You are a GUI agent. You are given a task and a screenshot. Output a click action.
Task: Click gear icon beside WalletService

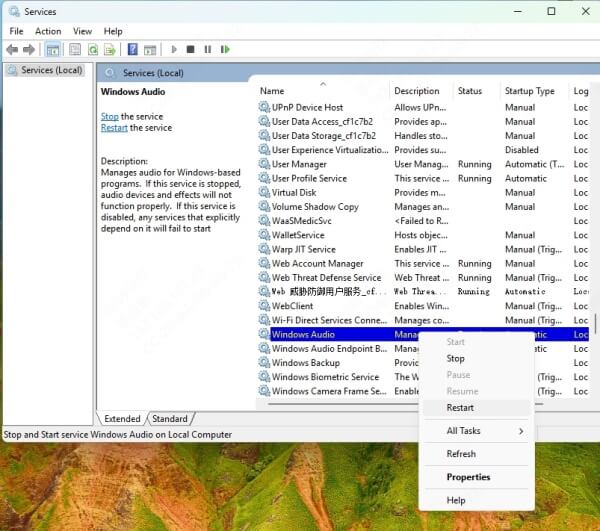264,235
